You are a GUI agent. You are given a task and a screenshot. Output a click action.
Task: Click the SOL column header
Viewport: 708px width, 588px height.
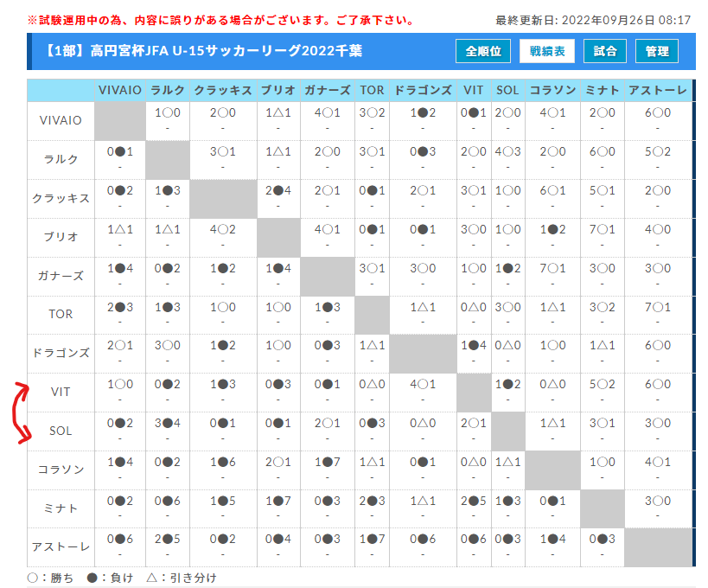[508, 90]
